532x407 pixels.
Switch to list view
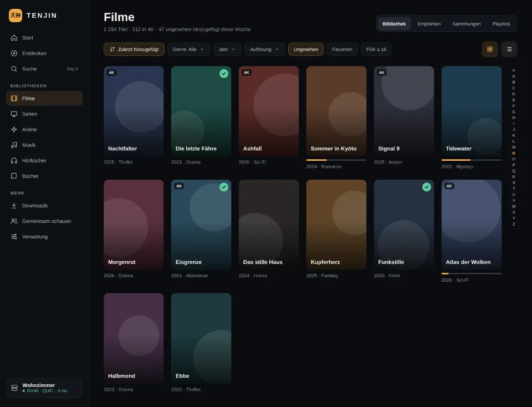[509, 49]
